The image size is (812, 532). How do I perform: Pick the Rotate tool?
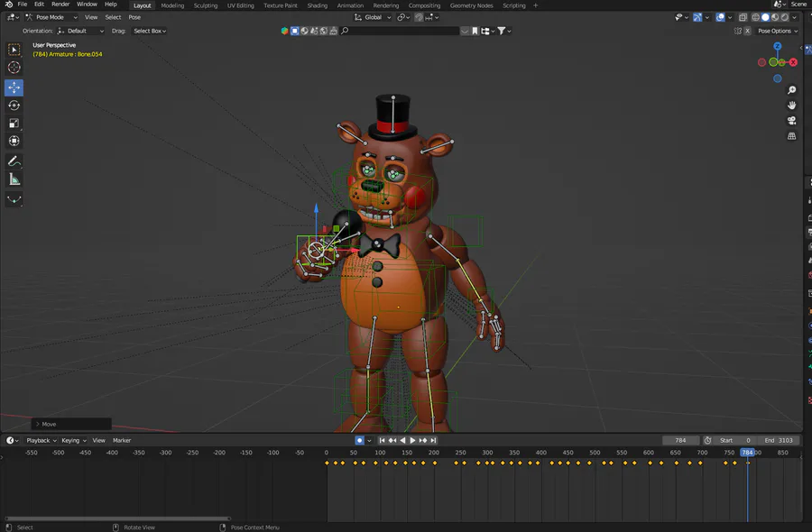tap(14, 105)
